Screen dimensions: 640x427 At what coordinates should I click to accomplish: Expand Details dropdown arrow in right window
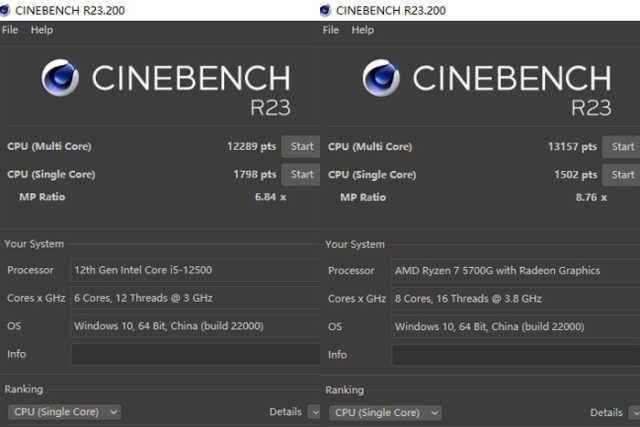tap(635, 413)
